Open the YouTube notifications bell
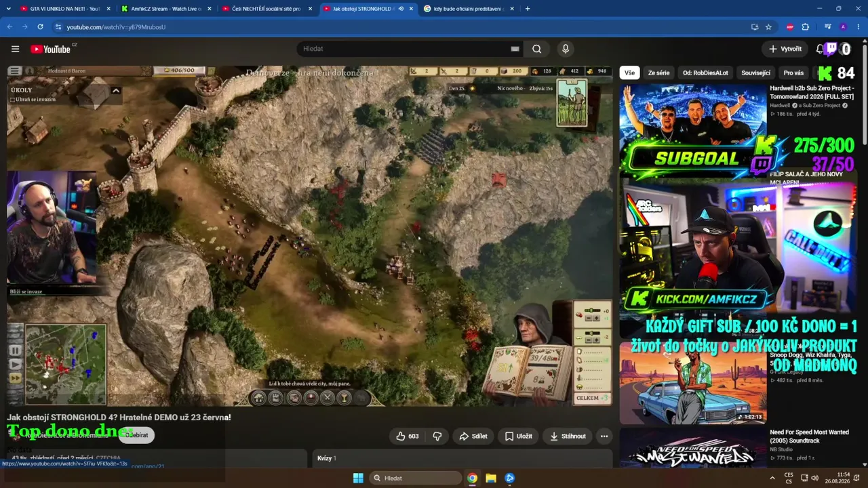Viewport: 868px width, 488px height. (820, 49)
